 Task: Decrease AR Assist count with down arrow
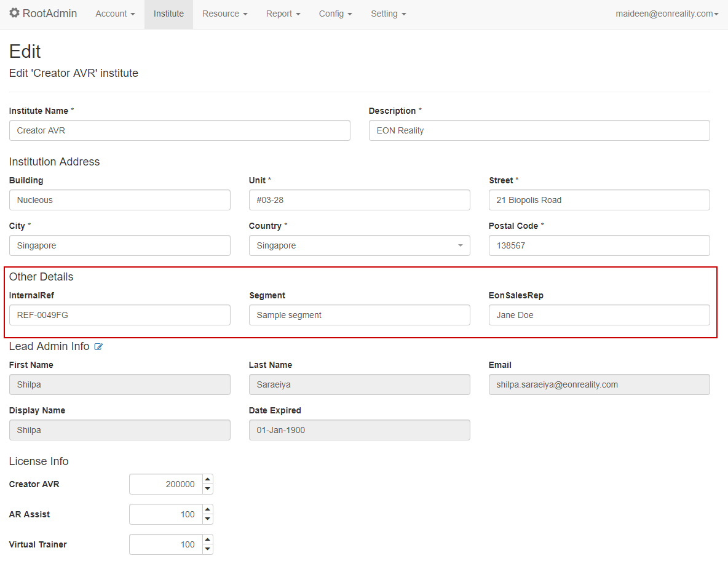(208, 519)
